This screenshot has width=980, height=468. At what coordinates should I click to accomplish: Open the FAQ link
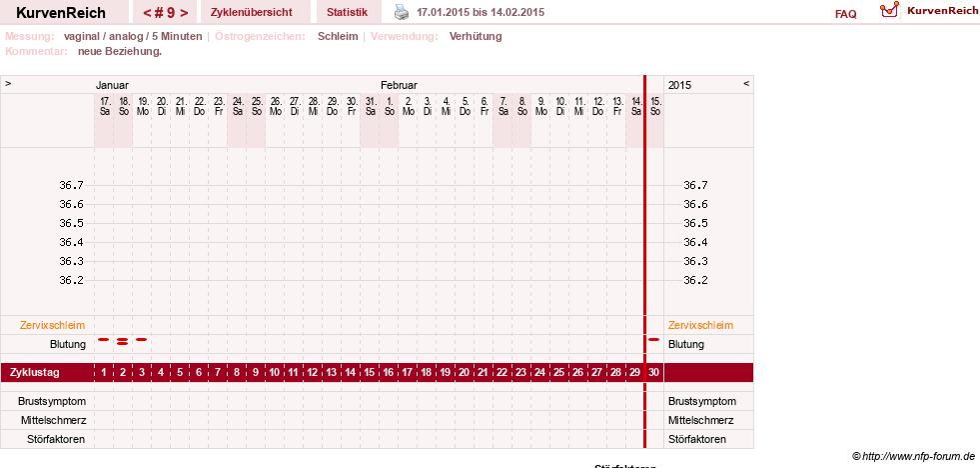(845, 14)
